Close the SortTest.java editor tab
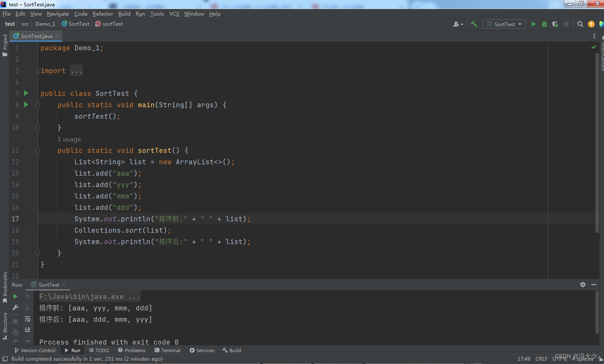 click(x=57, y=36)
